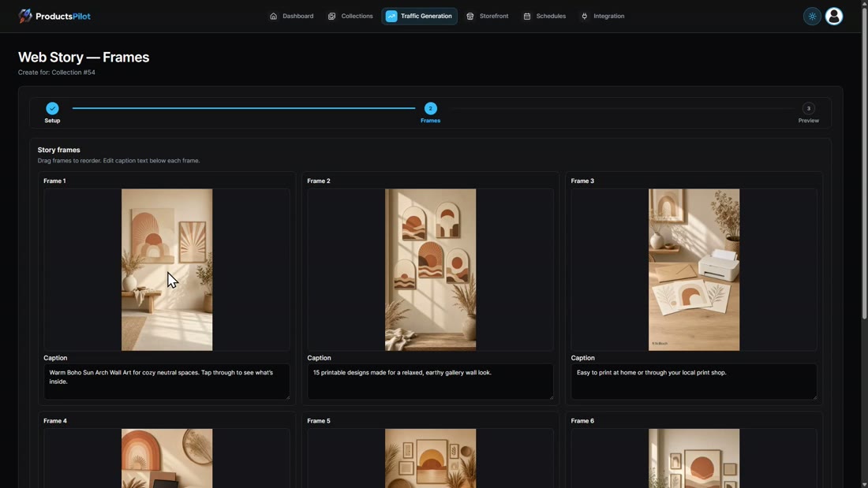The width and height of the screenshot is (868, 488).
Task: Click the Frame 1 heading label
Action: point(54,181)
